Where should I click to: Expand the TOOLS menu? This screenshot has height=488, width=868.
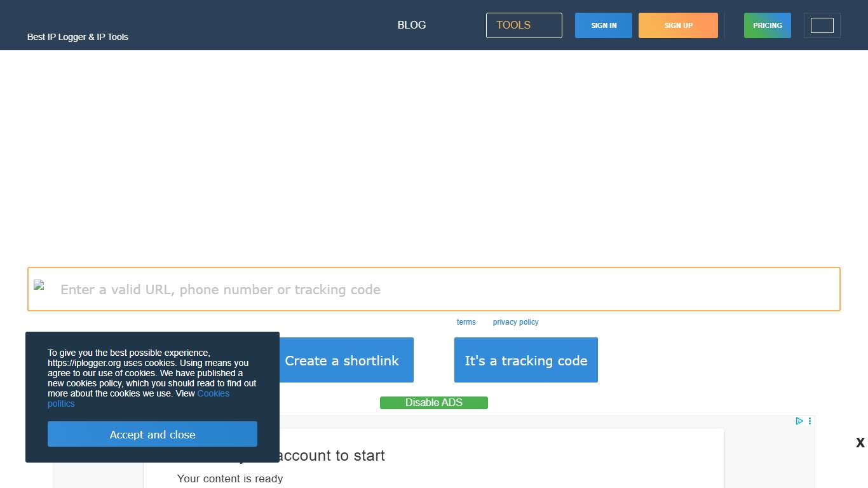point(524,25)
